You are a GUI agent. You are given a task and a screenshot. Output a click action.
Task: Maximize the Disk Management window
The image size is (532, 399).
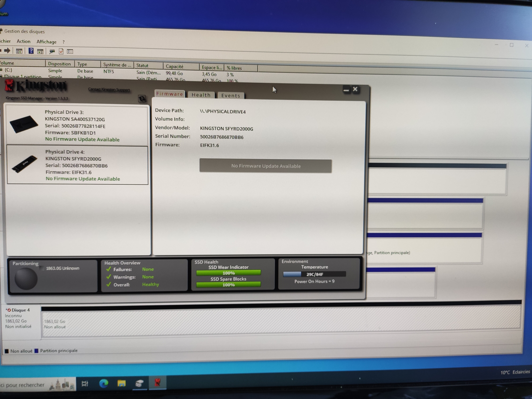point(512,45)
